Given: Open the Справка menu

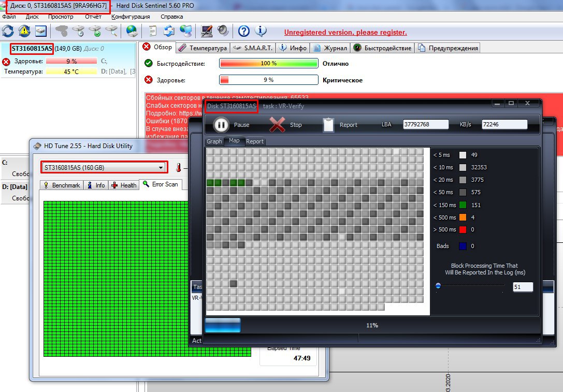Looking at the screenshot, I should tap(171, 17).
